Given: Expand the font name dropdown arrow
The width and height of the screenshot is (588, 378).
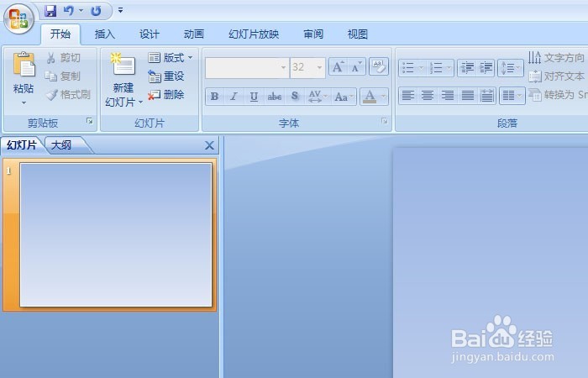Looking at the screenshot, I should click(x=284, y=68).
